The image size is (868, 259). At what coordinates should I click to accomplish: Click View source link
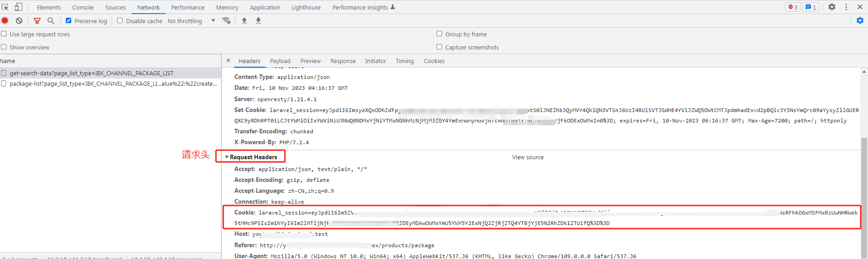pos(528,157)
